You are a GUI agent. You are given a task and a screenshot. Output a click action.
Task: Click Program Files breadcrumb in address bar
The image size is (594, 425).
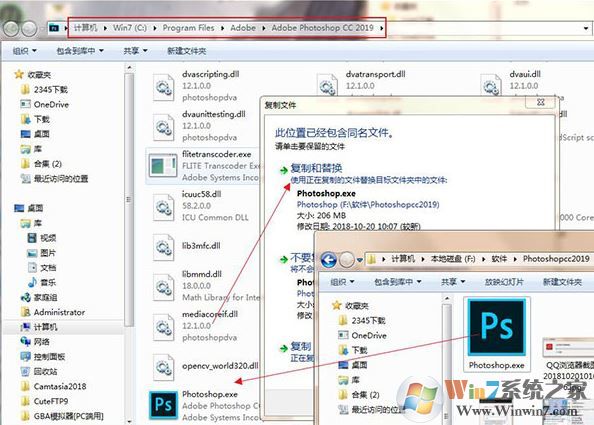point(188,28)
